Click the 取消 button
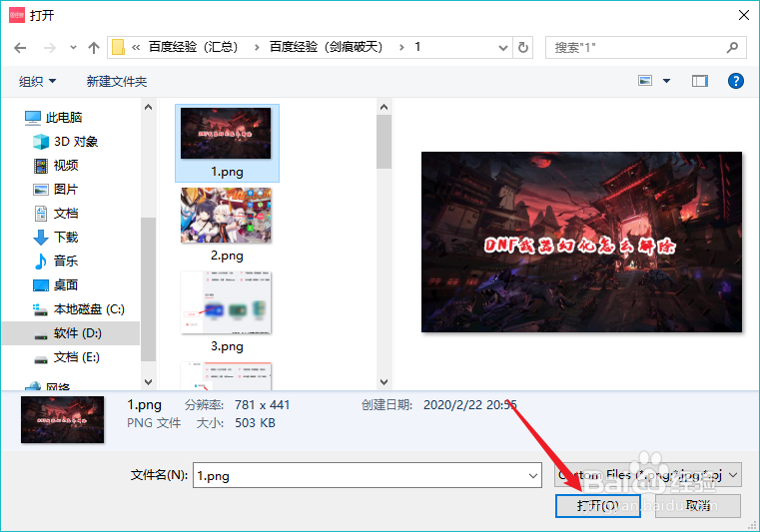 coord(698,506)
